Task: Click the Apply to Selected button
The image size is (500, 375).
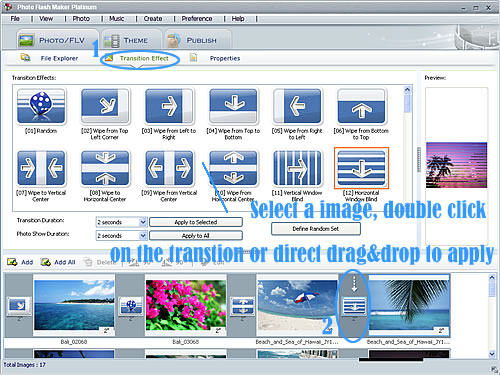Action: click(x=196, y=222)
